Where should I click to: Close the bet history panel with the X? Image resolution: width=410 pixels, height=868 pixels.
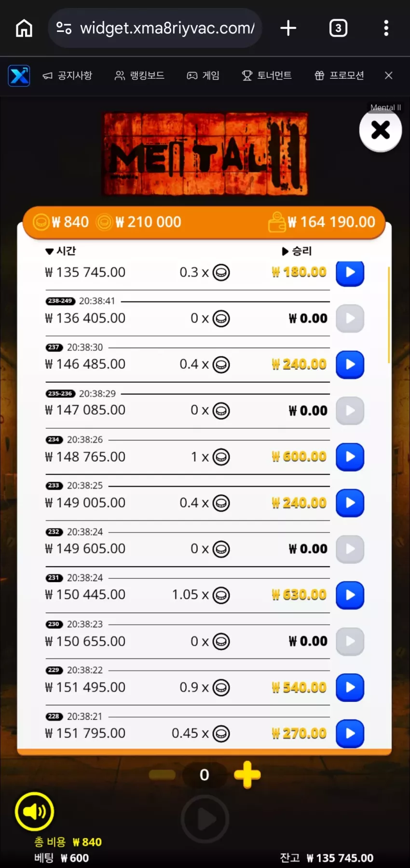(x=381, y=130)
